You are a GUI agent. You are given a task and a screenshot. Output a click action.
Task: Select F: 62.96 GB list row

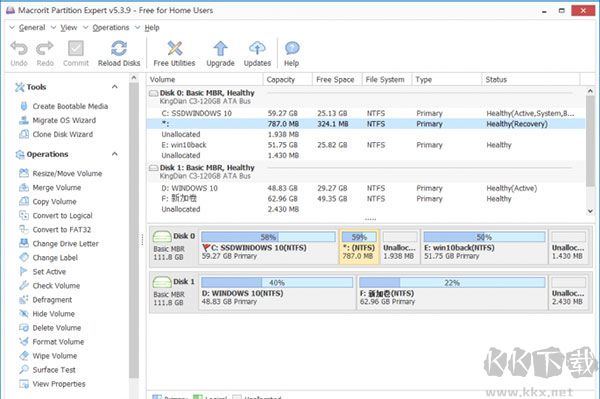pyautogui.click(x=366, y=199)
